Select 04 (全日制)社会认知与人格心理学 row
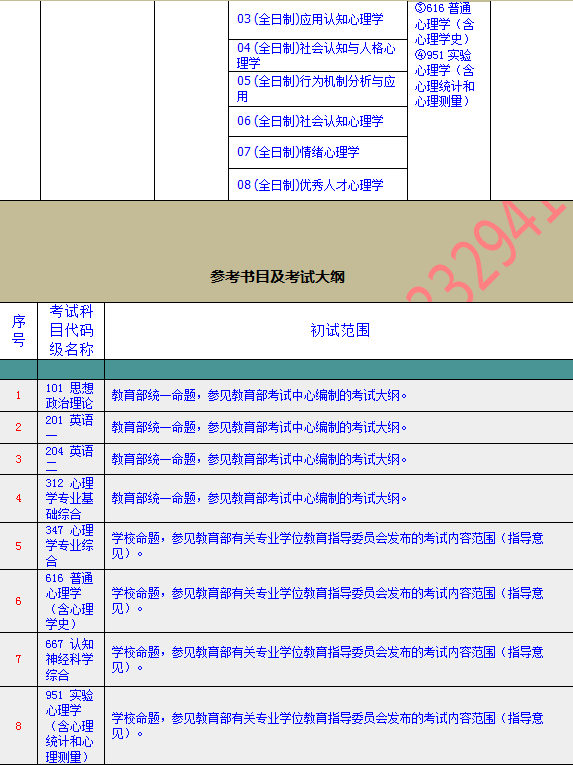The width and height of the screenshot is (573, 765). click(316, 56)
